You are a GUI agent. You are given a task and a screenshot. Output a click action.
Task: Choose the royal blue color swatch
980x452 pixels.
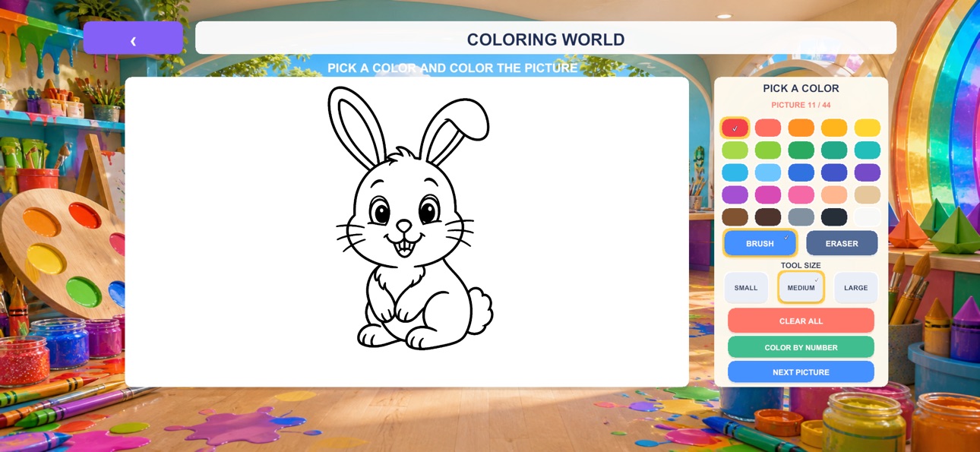[x=801, y=172]
